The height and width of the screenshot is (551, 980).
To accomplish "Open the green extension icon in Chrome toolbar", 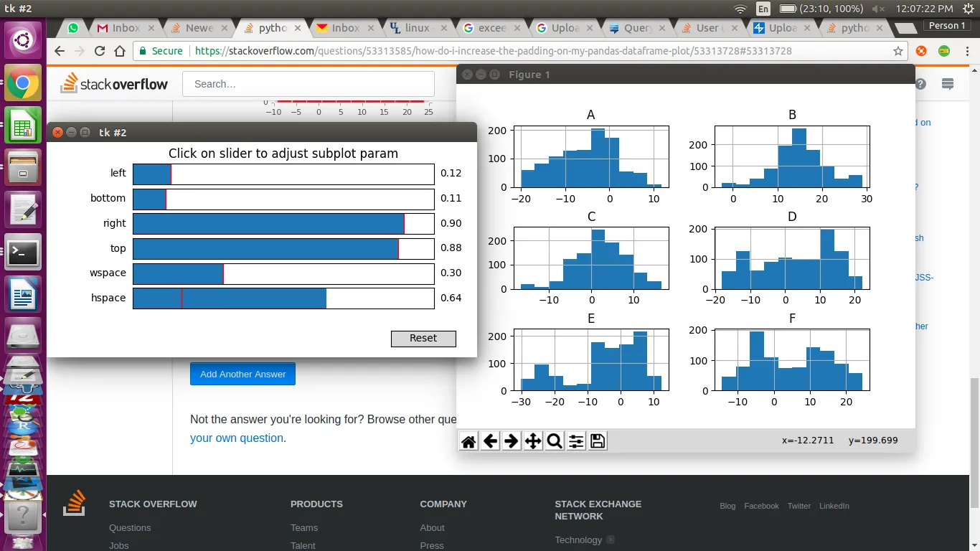I will click(x=944, y=51).
